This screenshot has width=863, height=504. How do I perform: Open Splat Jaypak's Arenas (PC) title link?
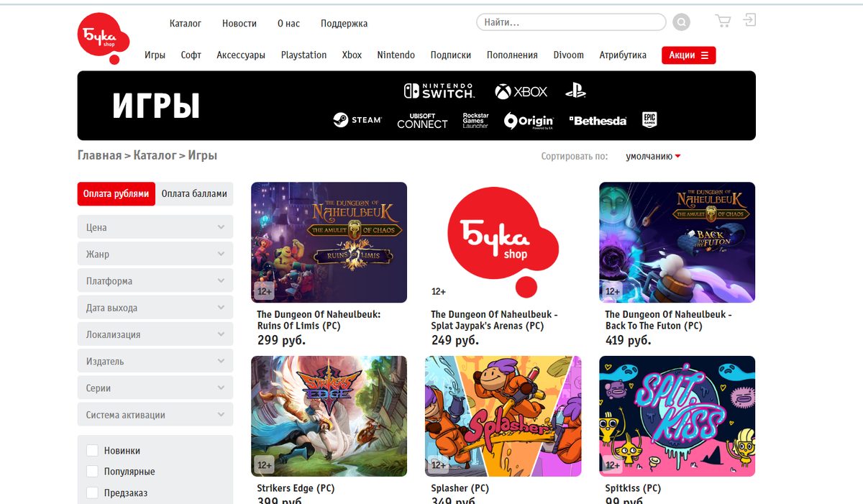pyautogui.click(x=494, y=320)
